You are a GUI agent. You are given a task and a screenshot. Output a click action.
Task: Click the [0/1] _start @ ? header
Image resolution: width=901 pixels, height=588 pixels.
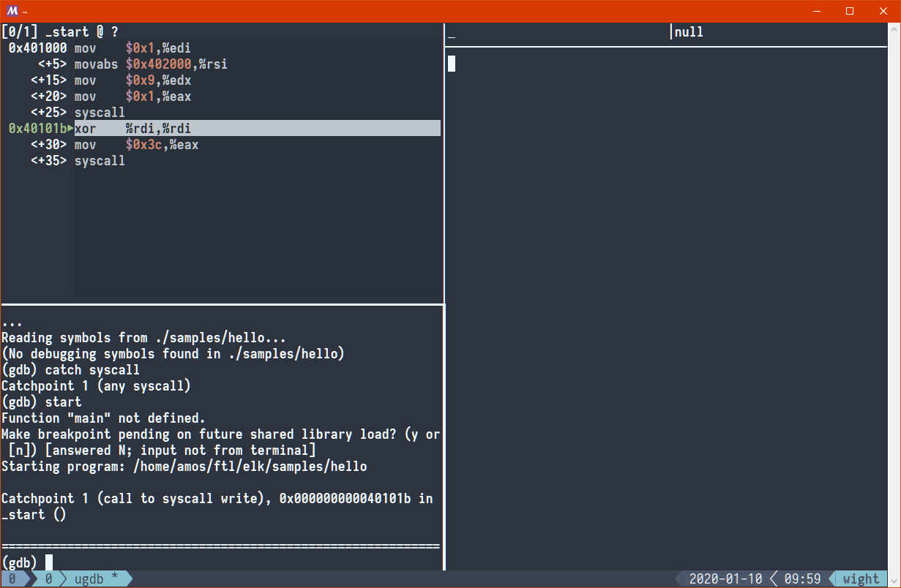[x=60, y=32]
